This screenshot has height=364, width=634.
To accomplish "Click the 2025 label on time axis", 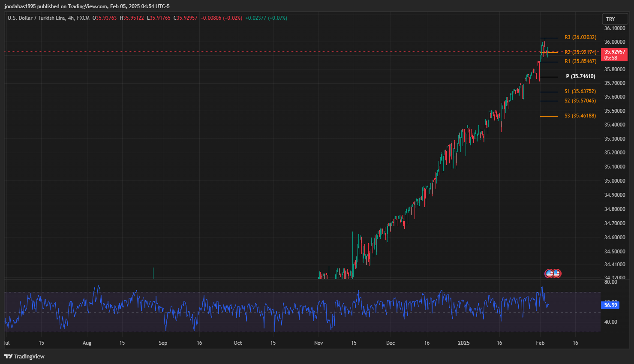I will [464, 343].
